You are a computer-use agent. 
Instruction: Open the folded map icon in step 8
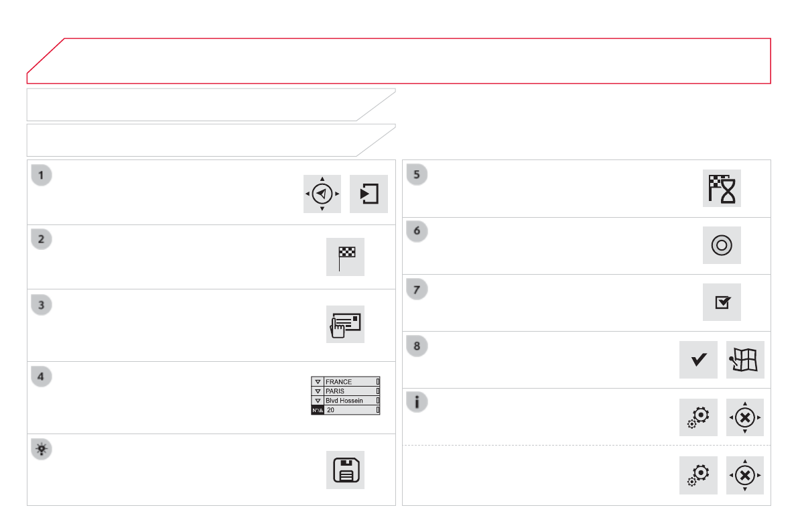point(745,360)
